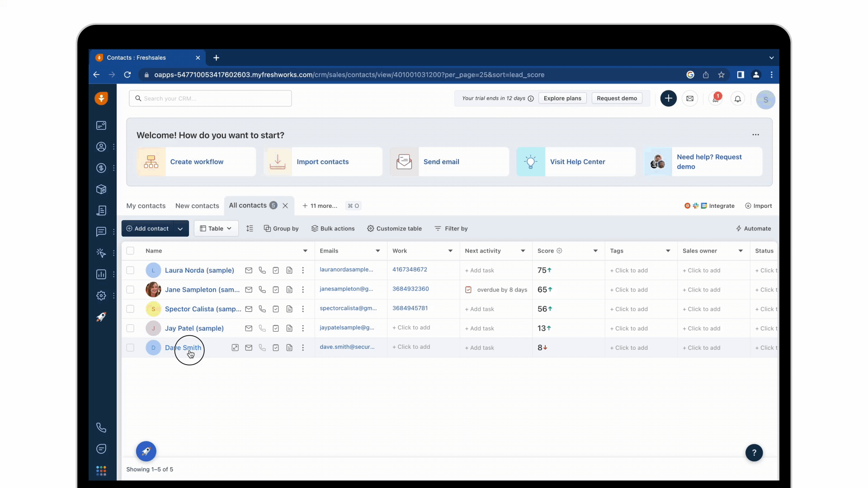This screenshot has width=868, height=488.
Task: Open three-dot menu for Spector Calista
Action: pyautogui.click(x=303, y=309)
